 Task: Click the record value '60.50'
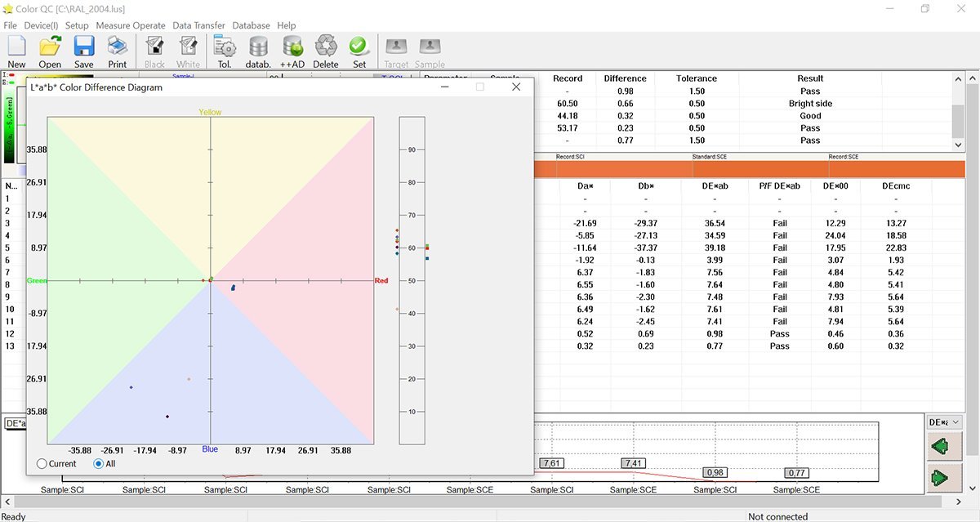tap(568, 104)
